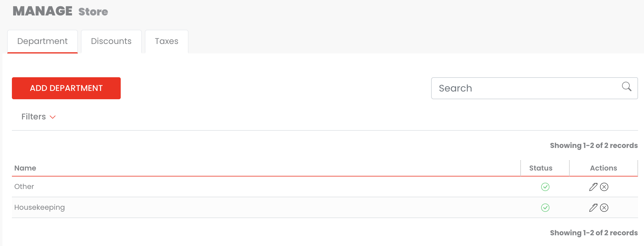This screenshot has height=246, width=644.
Task: Click the Actions column header
Action: (603, 168)
